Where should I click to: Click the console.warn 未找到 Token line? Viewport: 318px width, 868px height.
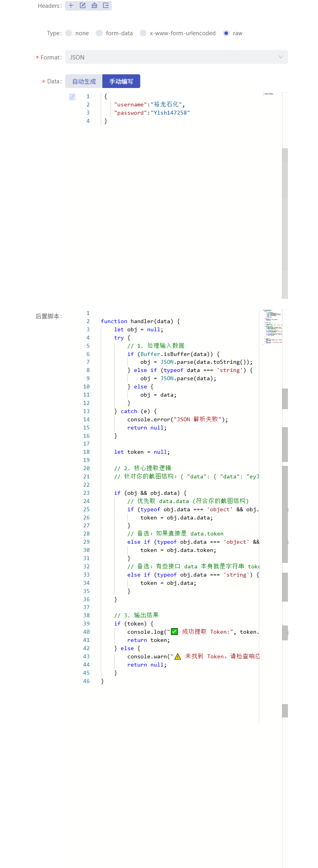pos(193,656)
